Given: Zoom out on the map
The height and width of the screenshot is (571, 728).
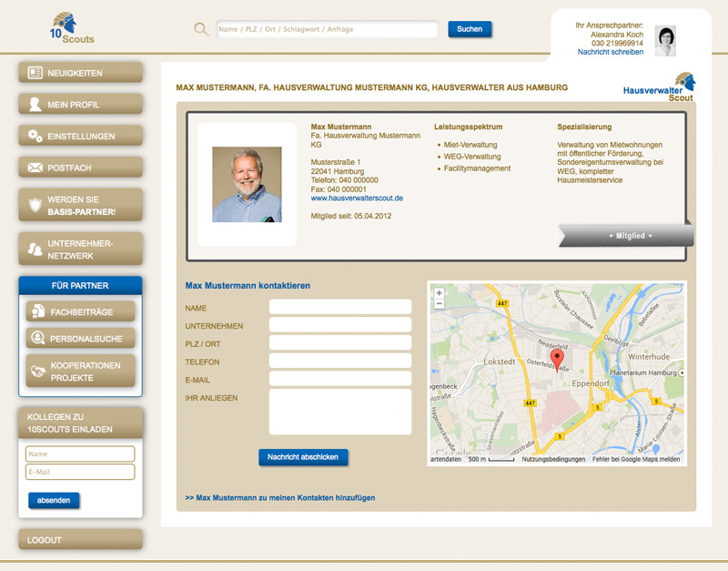Looking at the screenshot, I should [440, 304].
